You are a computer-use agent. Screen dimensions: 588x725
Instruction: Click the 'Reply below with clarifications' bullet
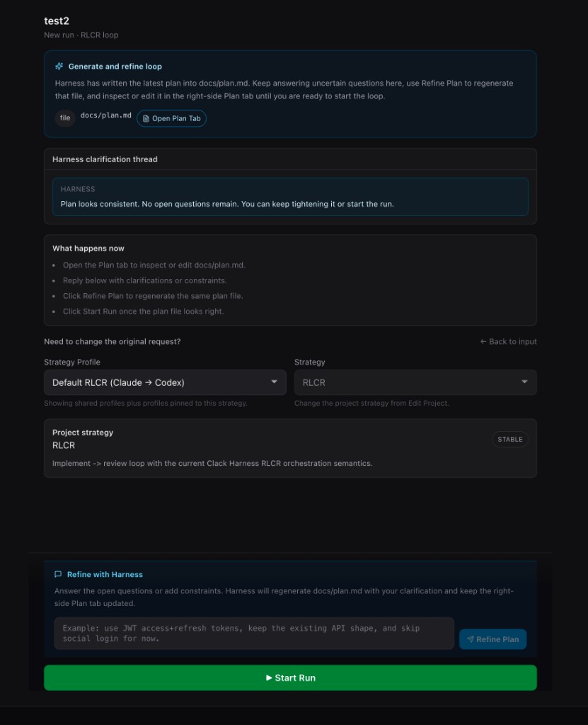click(x=144, y=280)
